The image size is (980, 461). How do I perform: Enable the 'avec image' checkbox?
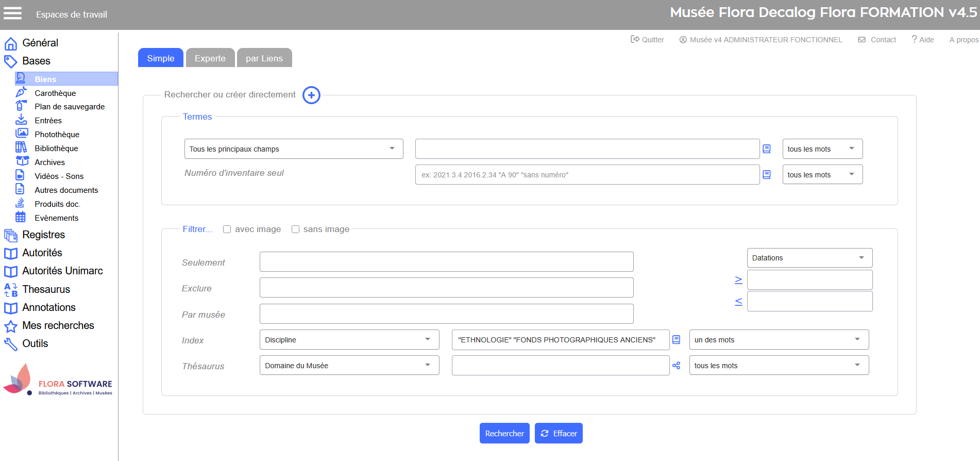(227, 229)
